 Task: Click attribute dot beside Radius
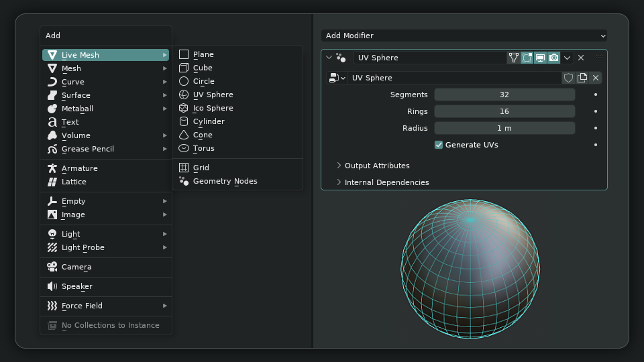pyautogui.click(x=596, y=128)
